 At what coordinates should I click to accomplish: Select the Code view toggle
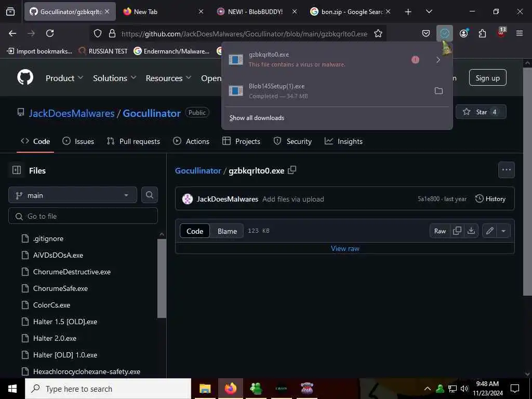point(195,231)
